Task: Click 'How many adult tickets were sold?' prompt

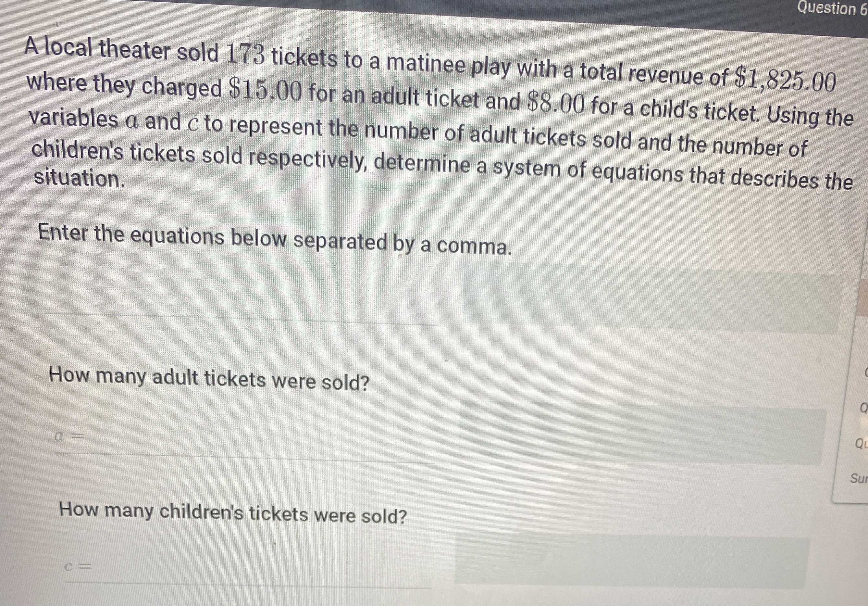Action: click(209, 379)
